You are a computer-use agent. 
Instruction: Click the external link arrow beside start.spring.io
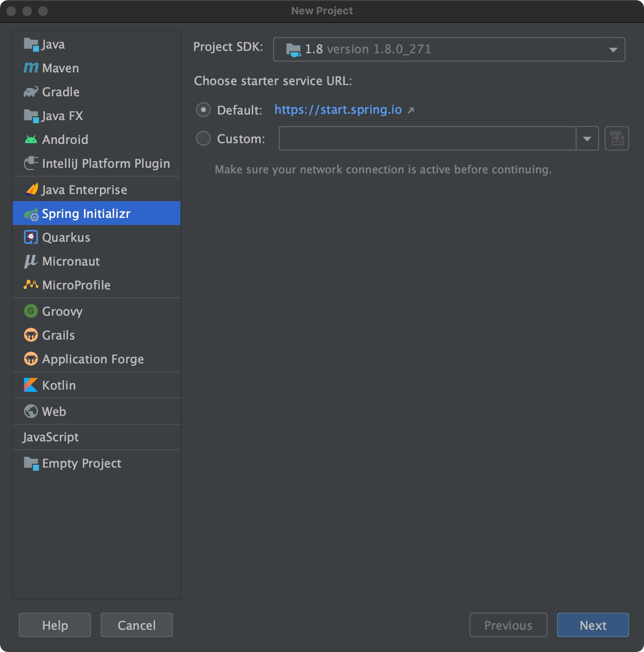(411, 110)
